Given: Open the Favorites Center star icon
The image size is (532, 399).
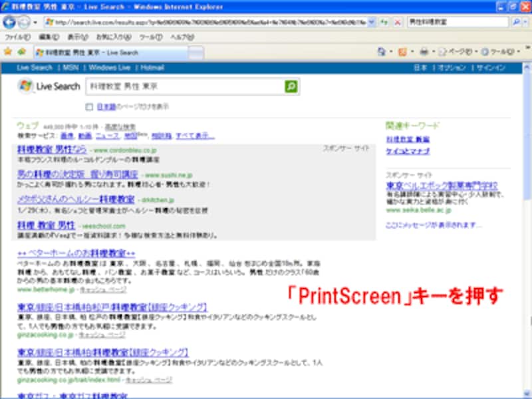Looking at the screenshot, I should pyautogui.click(x=8, y=52).
